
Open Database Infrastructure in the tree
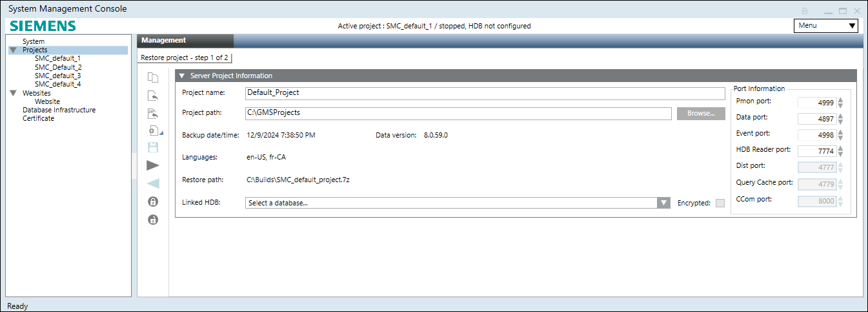[x=59, y=110]
